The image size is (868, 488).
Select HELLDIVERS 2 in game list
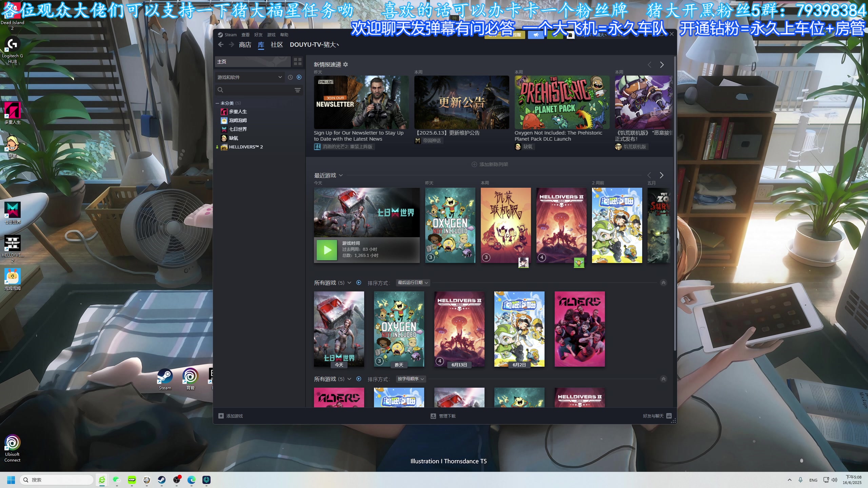click(242, 147)
